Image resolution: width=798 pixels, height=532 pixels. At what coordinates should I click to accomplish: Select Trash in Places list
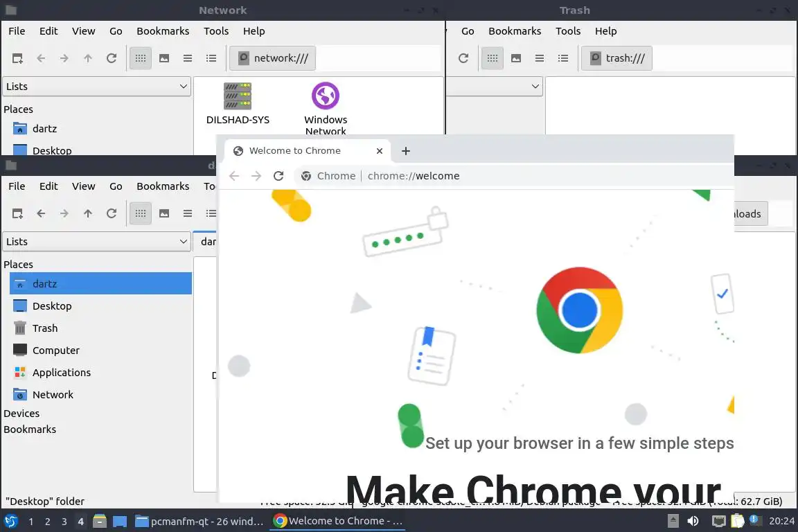100,328
